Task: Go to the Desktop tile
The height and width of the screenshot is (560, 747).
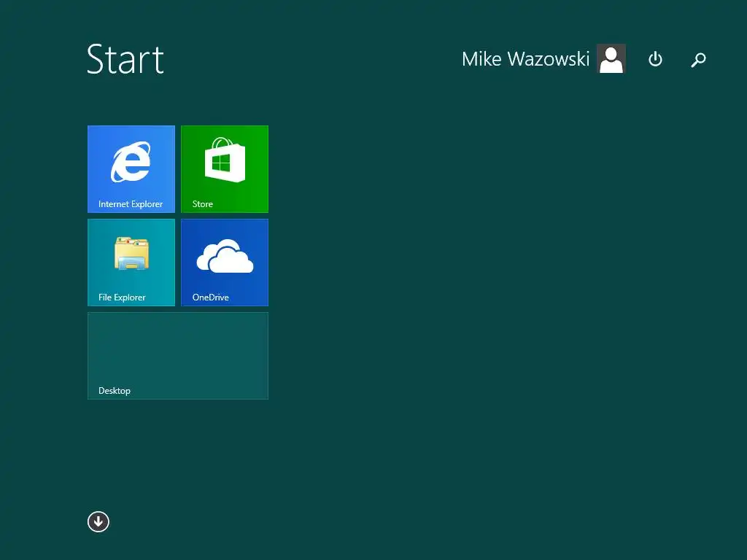Action: click(x=178, y=356)
